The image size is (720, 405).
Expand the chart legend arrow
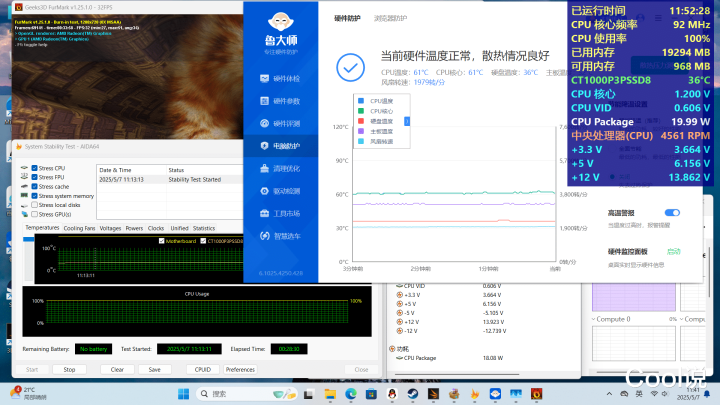pos(407,121)
